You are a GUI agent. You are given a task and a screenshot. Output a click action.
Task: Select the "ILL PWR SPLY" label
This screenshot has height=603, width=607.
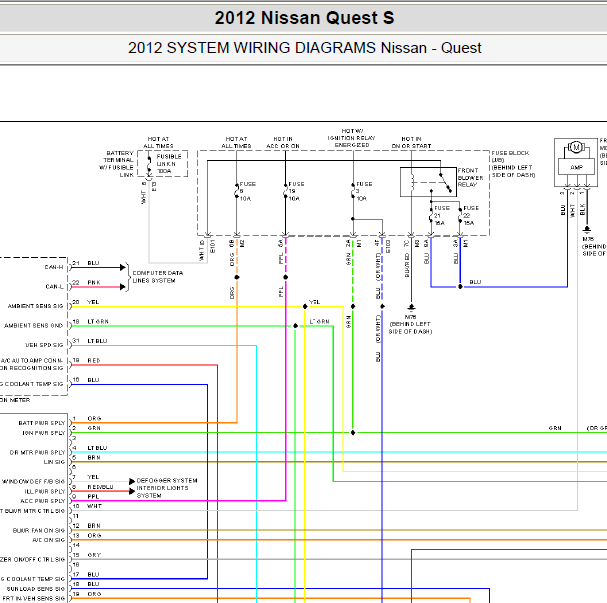tap(45, 491)
